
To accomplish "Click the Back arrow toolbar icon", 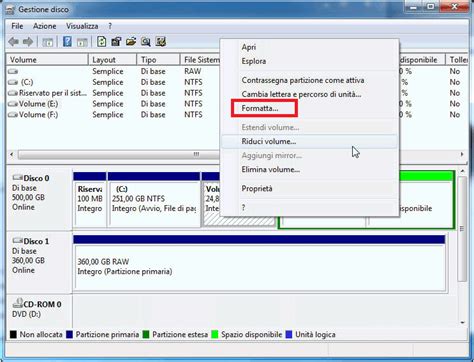I will click(x=13, y=42).
